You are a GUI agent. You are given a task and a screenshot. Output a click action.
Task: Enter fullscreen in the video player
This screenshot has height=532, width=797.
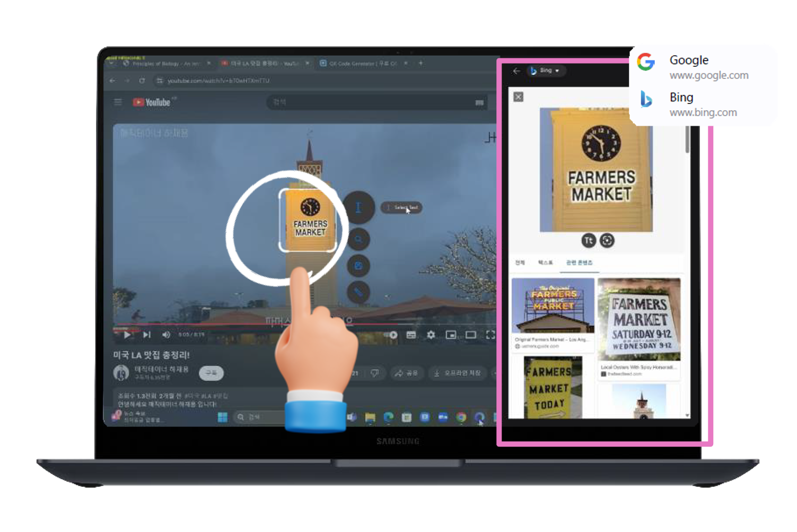(x=491, y=335)
